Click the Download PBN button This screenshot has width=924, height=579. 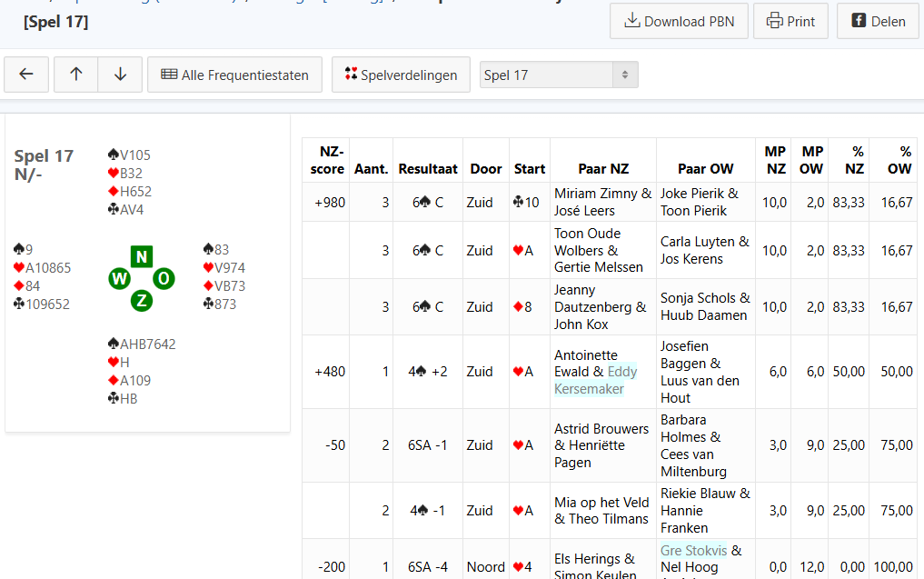[x=679, y=21]
